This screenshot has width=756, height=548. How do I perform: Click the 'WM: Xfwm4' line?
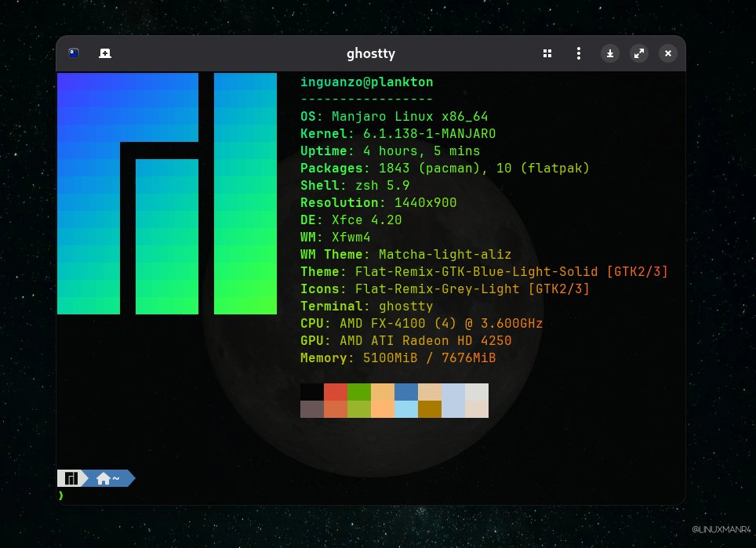[335, 237]
